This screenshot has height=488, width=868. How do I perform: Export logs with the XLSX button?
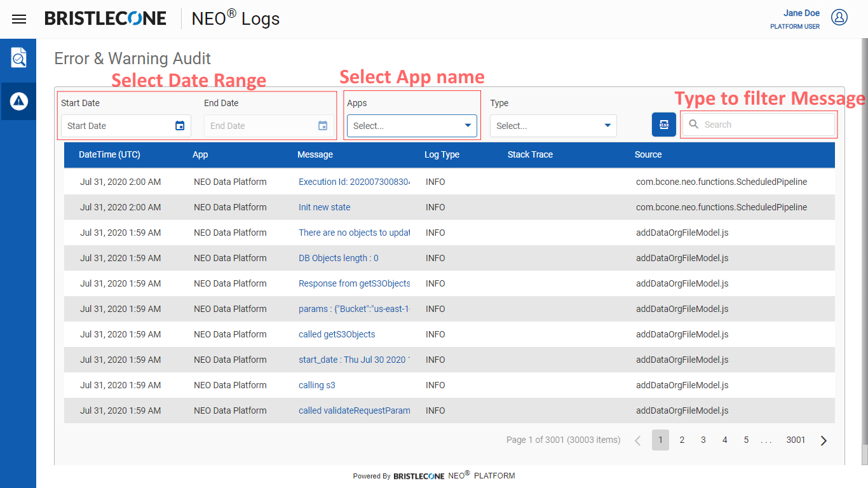pos(663,125)
